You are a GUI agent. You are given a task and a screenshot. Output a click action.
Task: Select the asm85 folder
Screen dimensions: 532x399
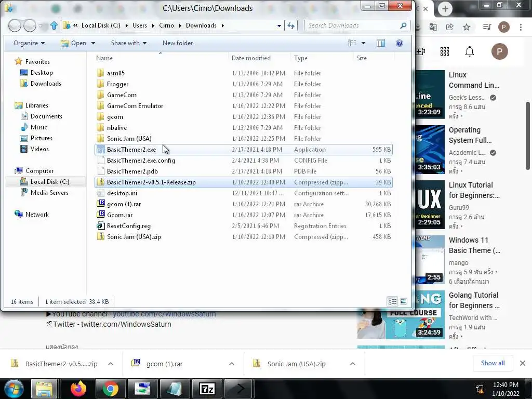click(115, 73)
